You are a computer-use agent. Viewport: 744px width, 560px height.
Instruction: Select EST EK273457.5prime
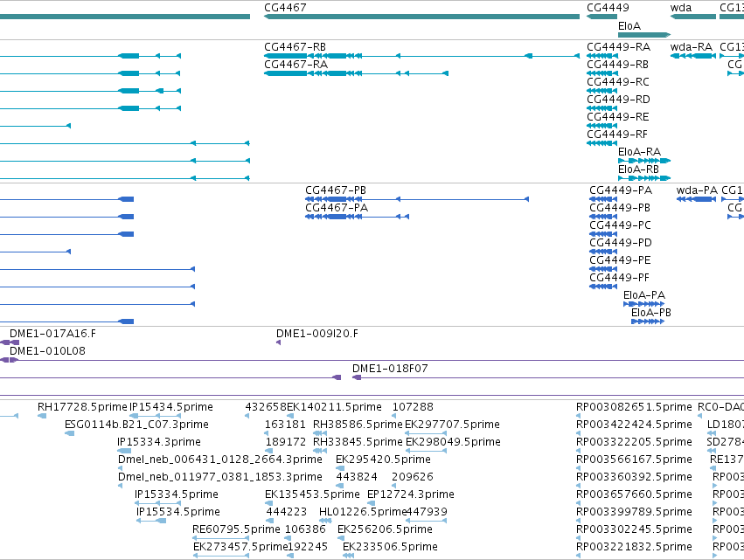click(221, 556)
